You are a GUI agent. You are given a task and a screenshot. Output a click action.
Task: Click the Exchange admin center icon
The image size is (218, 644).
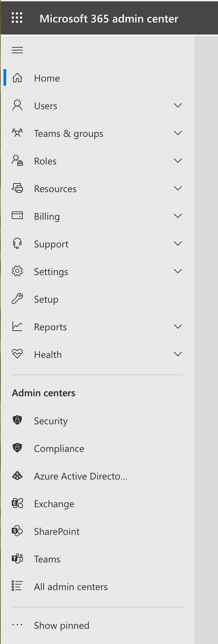(17, 503)
